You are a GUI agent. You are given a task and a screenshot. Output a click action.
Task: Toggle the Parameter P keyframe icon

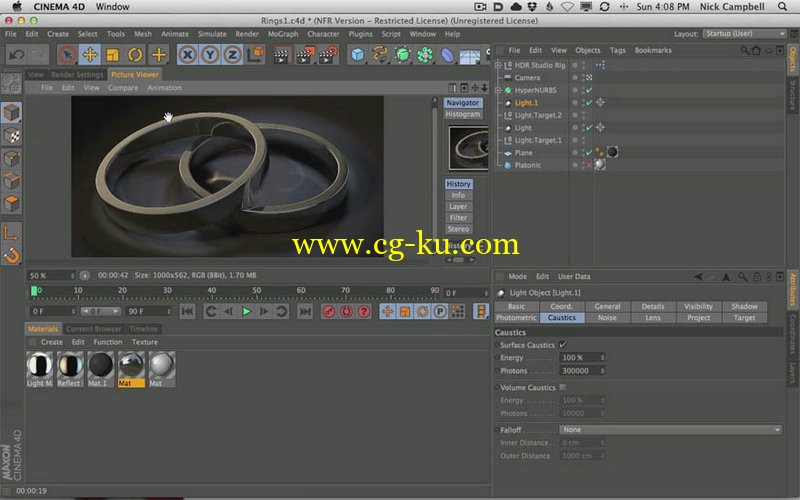coord(440,311)
